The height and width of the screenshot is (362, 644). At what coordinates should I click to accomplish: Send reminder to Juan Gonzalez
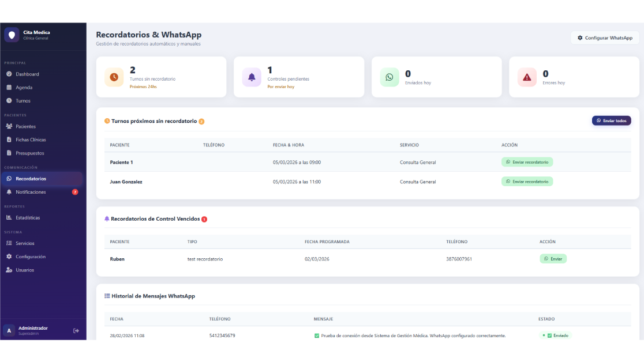click(x=527, y=182)
